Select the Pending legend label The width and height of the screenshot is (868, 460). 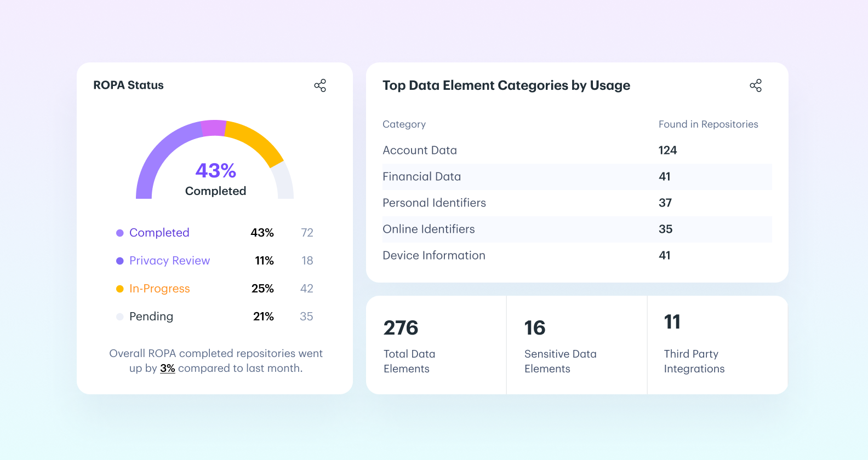click(x=151, y=317)
